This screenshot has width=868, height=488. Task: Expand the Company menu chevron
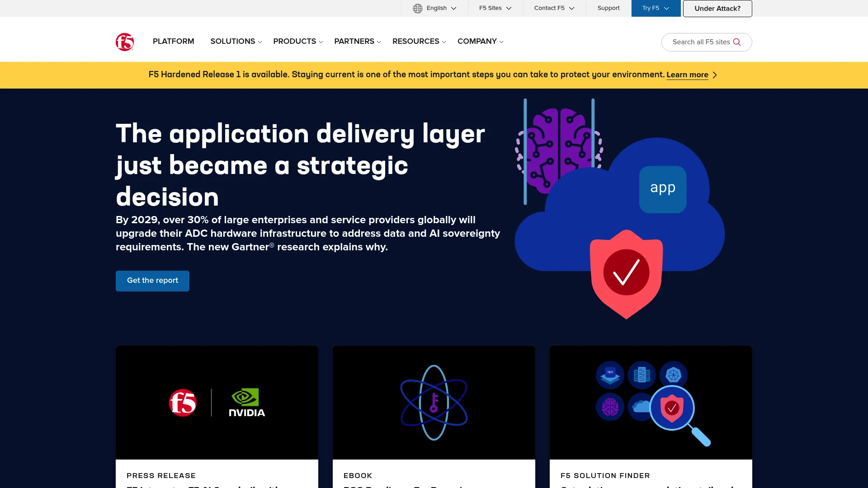501,42
